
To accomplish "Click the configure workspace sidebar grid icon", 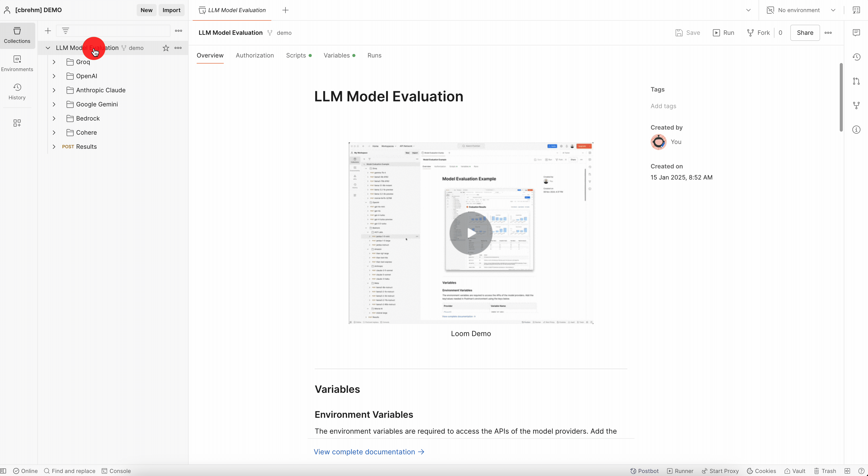I will pos(17,123).
